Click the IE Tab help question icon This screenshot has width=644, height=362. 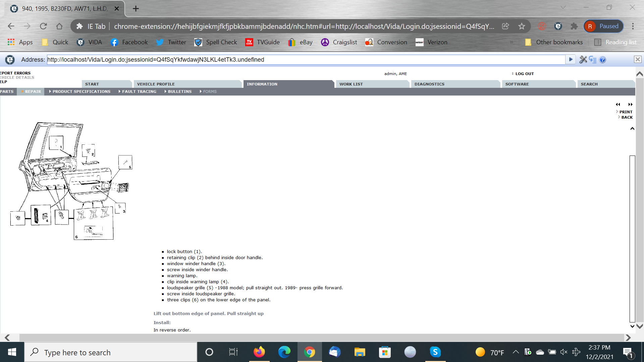coord(602,60)
